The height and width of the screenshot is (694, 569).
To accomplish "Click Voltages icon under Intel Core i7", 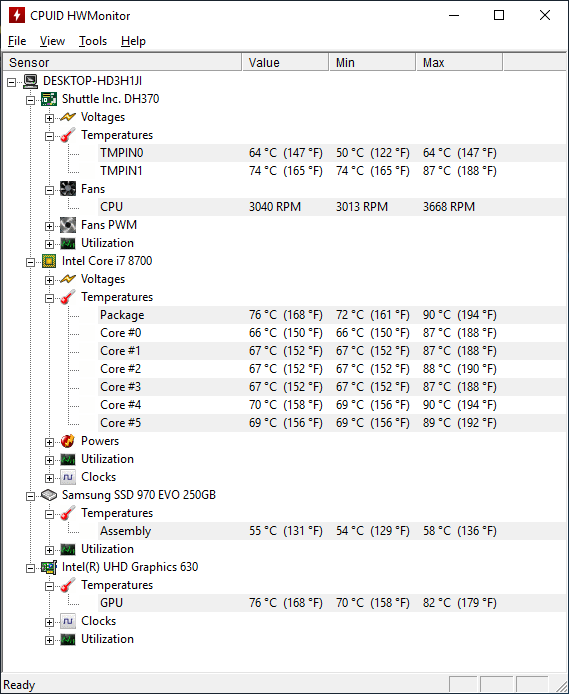I will pyautogui.click(x=68, y=279).
